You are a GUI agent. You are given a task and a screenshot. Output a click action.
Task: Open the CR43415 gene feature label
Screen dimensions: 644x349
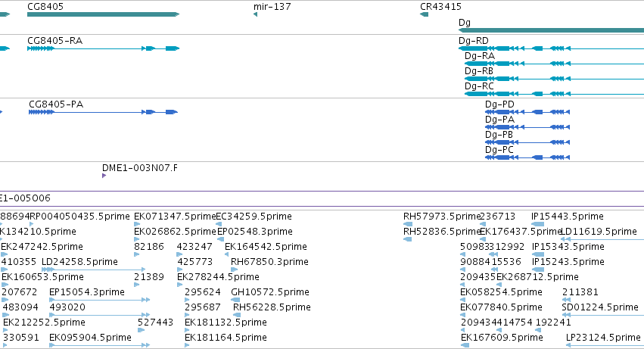pyautogui.click(x=440, y=7)
